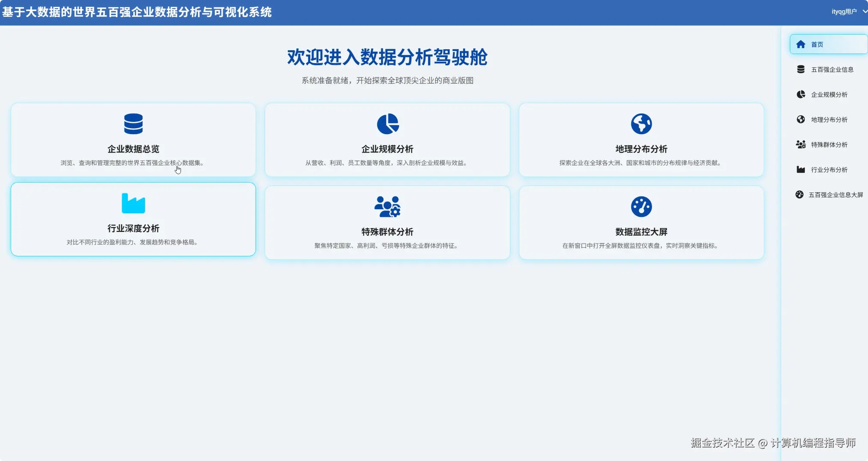Image resolution: width=868 pixels, height=461 pixels.
Task: Click the pie chart icon on 企业规模分析 card
Action: tap(387, 124)
